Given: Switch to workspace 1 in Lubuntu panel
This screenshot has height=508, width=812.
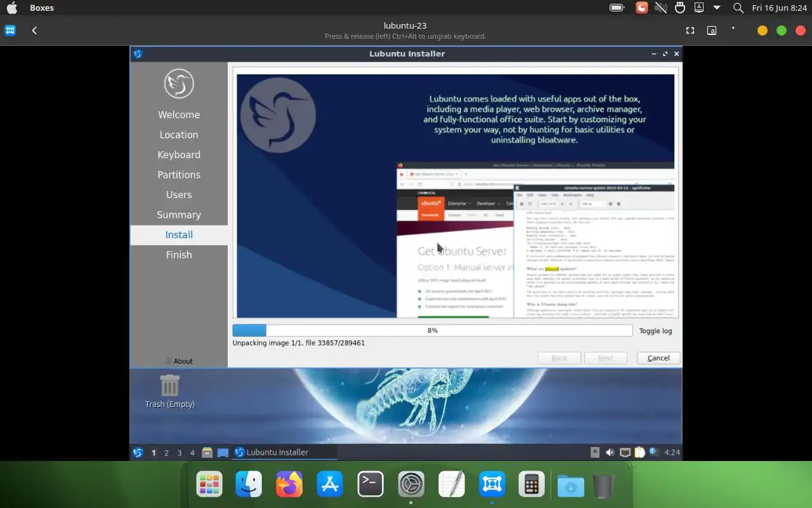Looking at the screenshot, I should point(154,453).
